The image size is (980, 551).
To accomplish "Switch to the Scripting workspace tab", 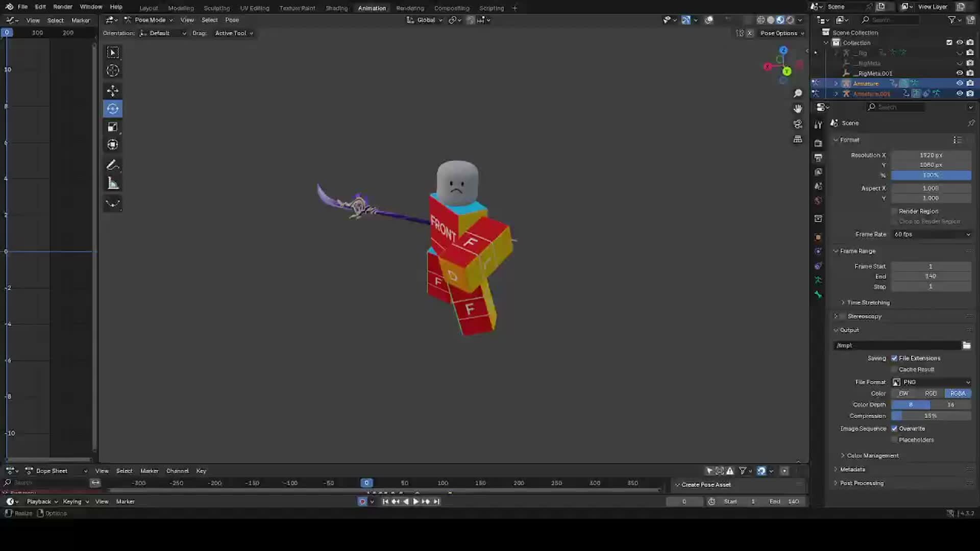I will click(x=491, y=8).
